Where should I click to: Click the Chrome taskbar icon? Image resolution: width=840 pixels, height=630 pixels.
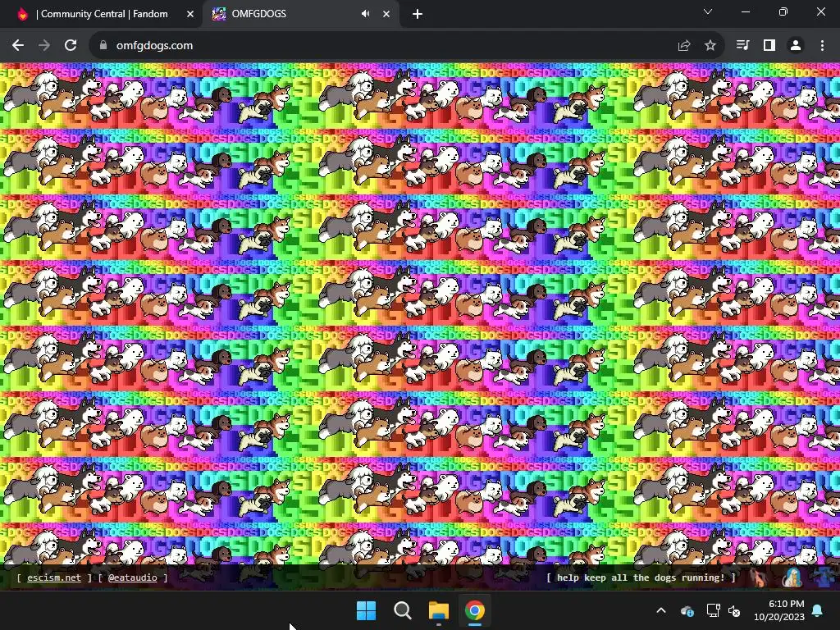click(x=475, y=610)
